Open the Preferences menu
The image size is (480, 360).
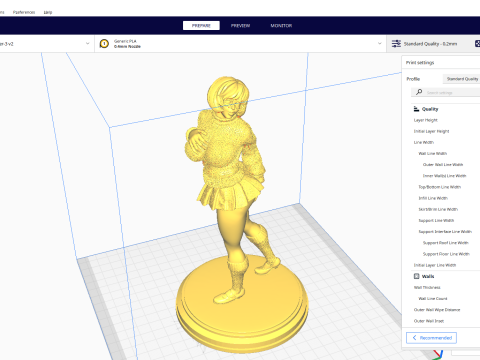tap(24, 12)
